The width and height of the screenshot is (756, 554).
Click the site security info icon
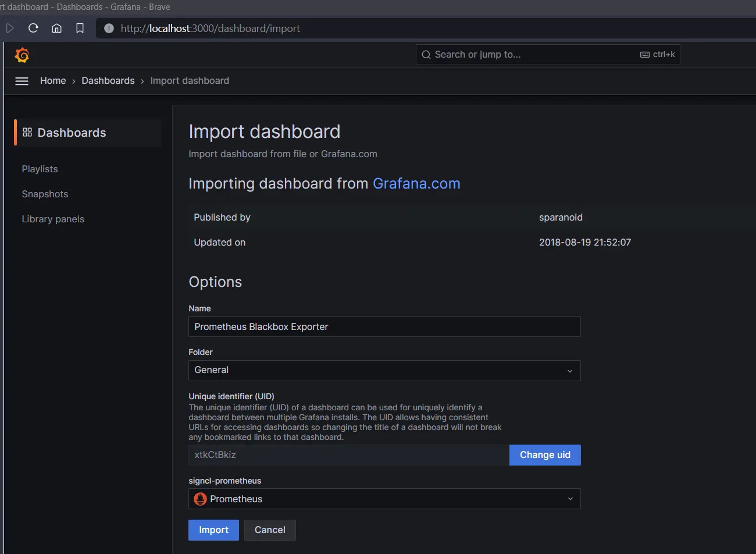[109, 28]
